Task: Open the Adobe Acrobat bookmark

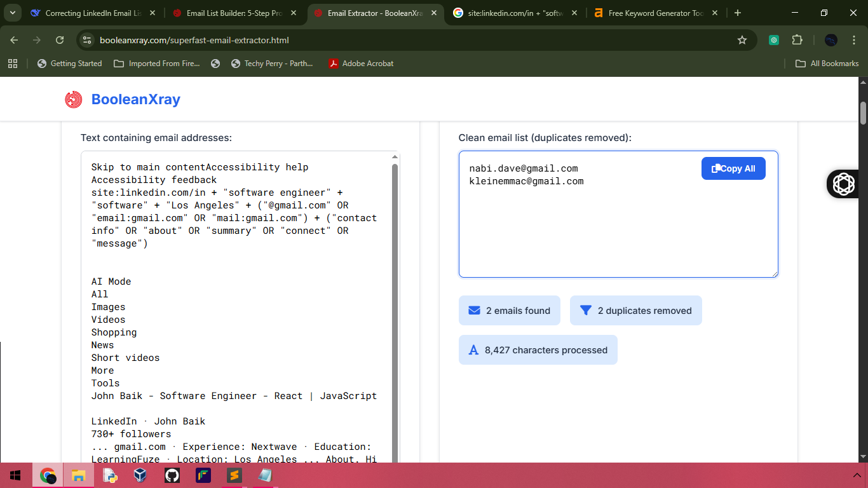Action: (361, 64)
